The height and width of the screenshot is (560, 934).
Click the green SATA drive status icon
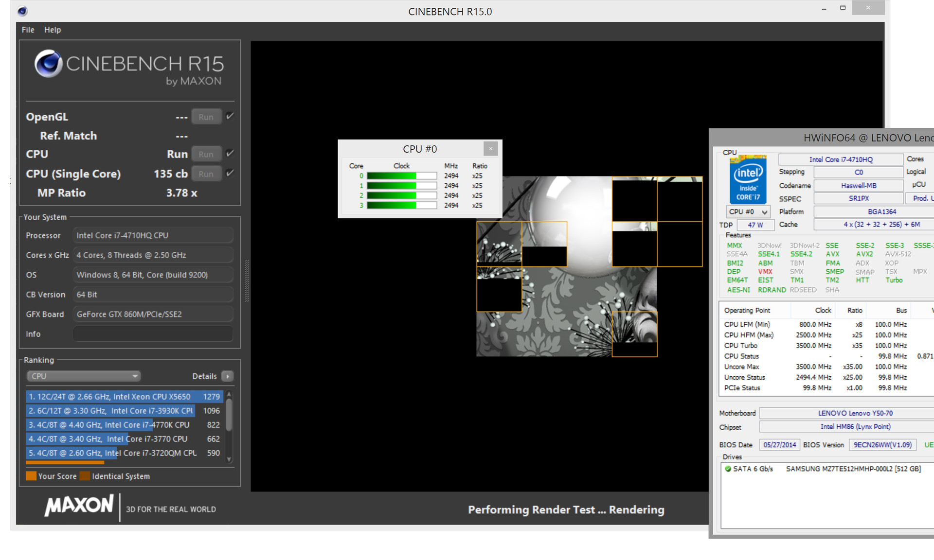tap(728, 469)
